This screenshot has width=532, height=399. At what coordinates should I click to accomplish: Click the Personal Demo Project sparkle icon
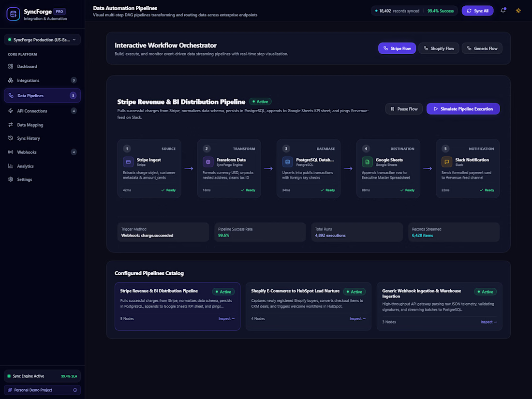[x=10, y=390]
